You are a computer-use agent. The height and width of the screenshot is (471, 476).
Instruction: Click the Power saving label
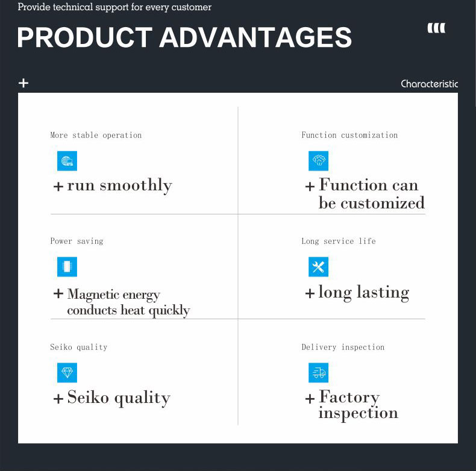point(77,242)
